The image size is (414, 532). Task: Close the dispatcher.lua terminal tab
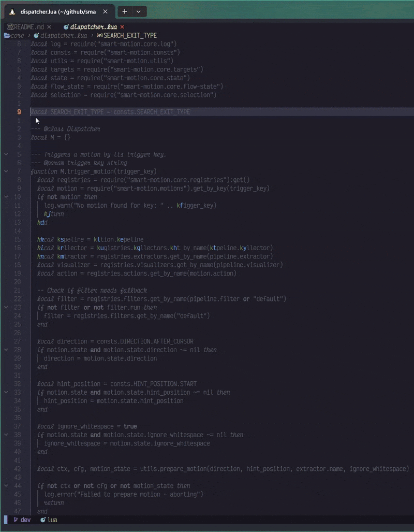(x=105, y=11)
